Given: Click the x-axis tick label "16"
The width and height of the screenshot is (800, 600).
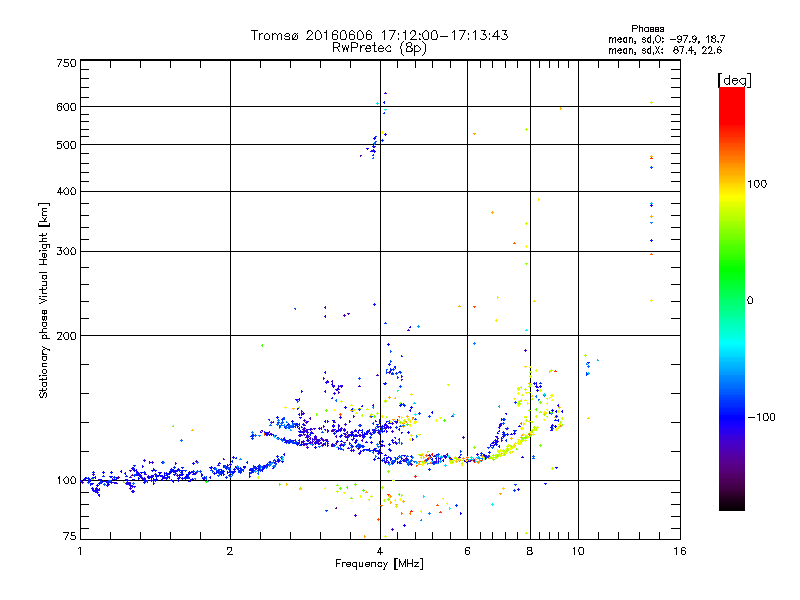Looking at the screenshot, I should 680,551.
